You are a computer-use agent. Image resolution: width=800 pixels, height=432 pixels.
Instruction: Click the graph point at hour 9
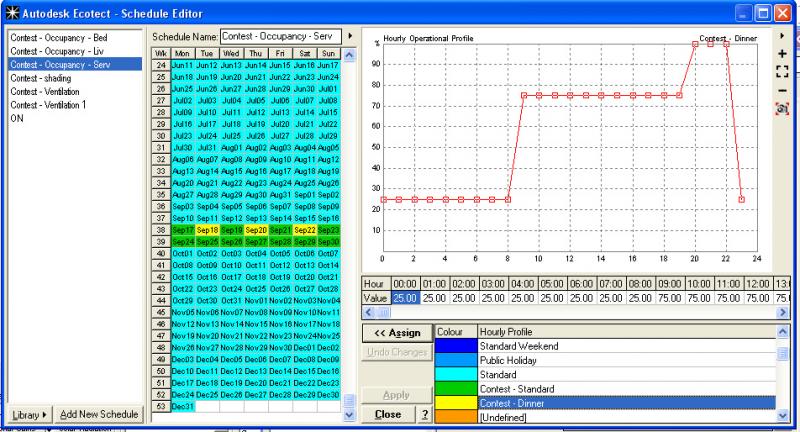point(523,95)
